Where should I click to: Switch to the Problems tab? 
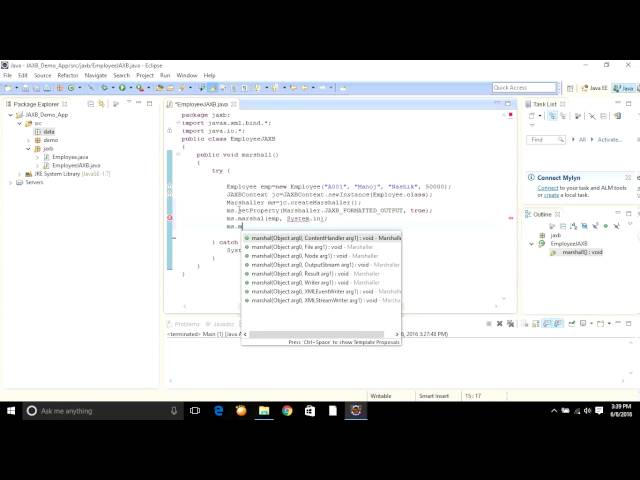tap(184, 324)
